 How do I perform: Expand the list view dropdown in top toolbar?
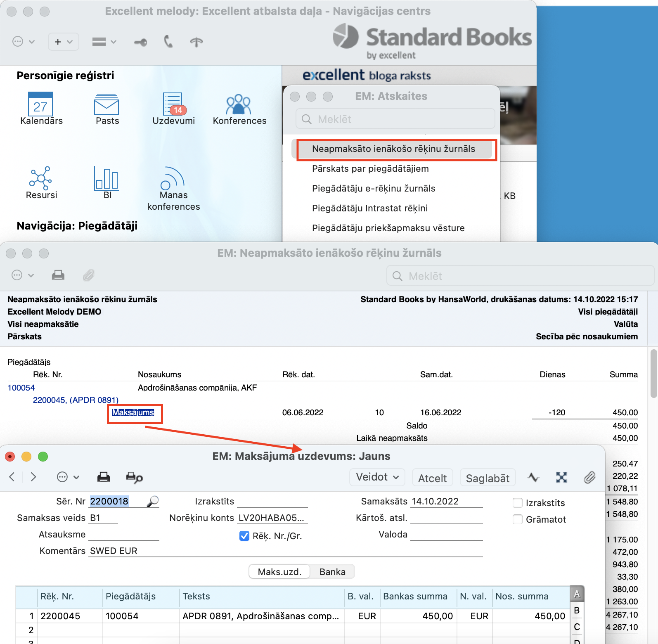pos(104,42)
